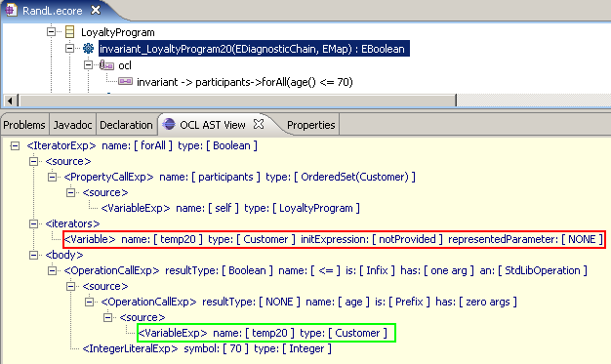Collapse the OperationCallExp age node

point(89,302)
